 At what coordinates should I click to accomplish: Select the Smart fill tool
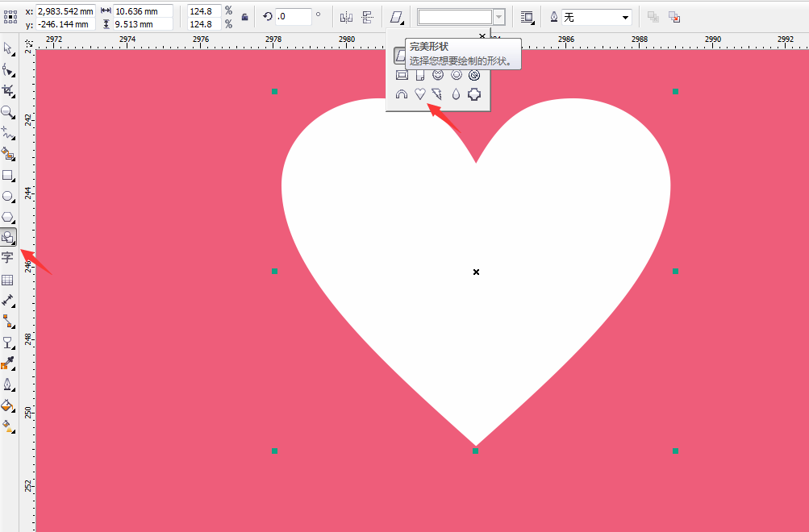[8, 154]
